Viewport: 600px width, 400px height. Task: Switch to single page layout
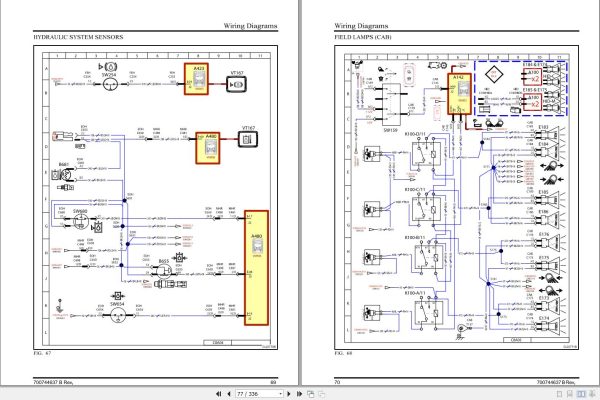[x=559, y=394]
